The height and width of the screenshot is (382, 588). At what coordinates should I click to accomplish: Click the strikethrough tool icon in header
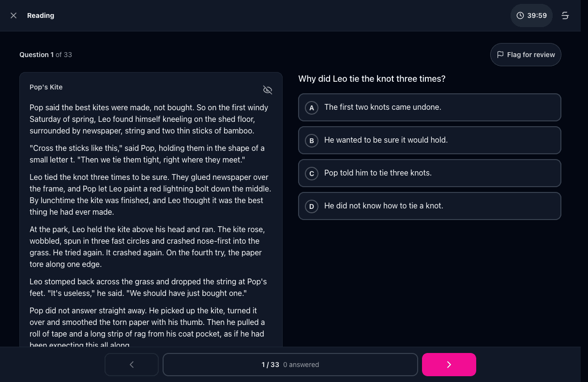coord(565,15)
